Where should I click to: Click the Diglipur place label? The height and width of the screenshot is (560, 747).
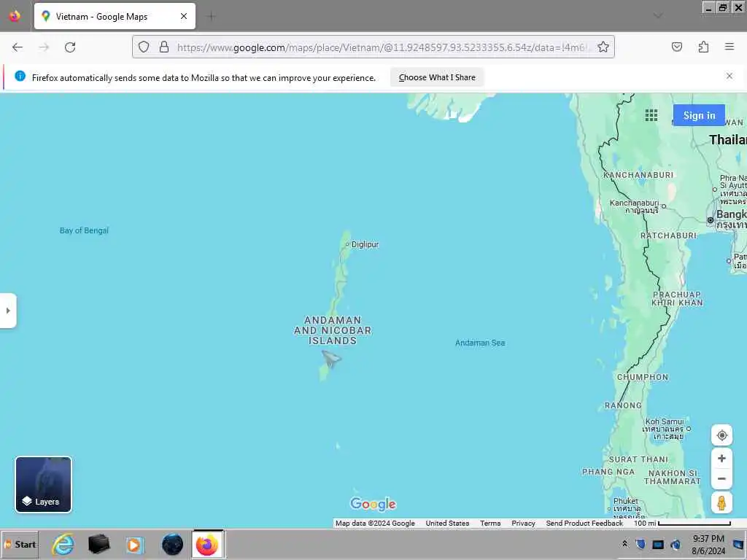pos(365,244)
